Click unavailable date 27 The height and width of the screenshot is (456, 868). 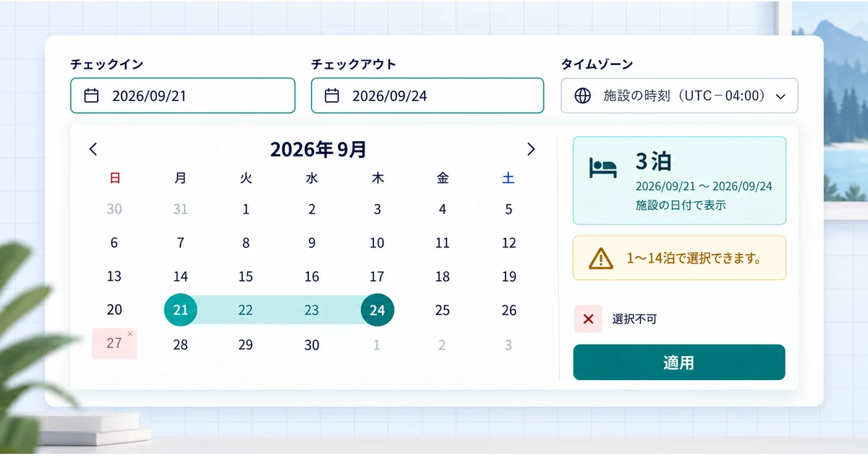pyautogui.click(x=114, y=343)
